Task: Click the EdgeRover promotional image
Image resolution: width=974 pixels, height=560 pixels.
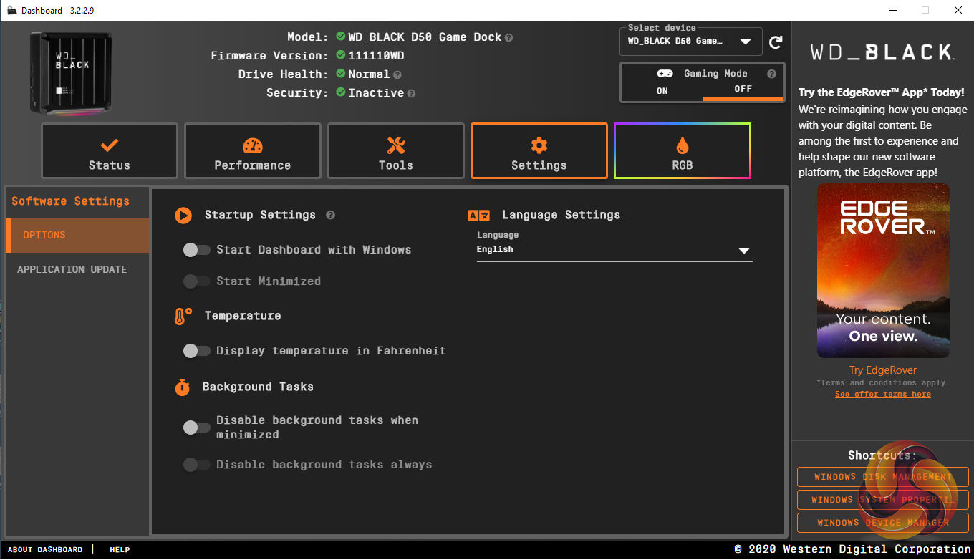Action: 883,271
